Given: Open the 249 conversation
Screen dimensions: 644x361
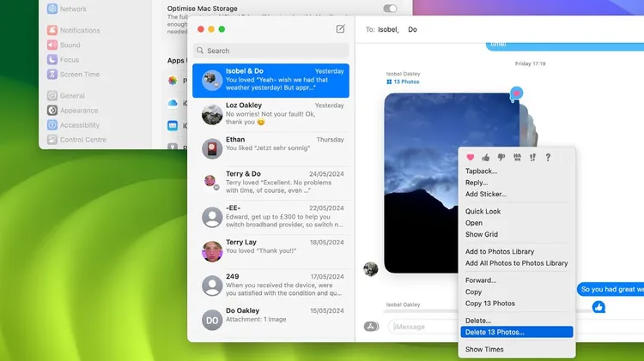Looking at the screenshot, I should click(271, 286).
